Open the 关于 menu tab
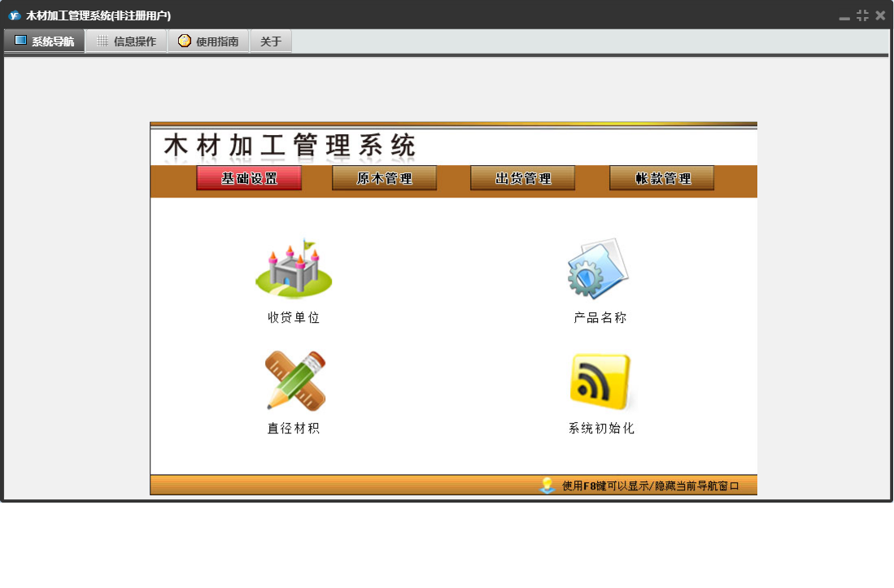The image size is (894, 588). click(x=271, y=41)
